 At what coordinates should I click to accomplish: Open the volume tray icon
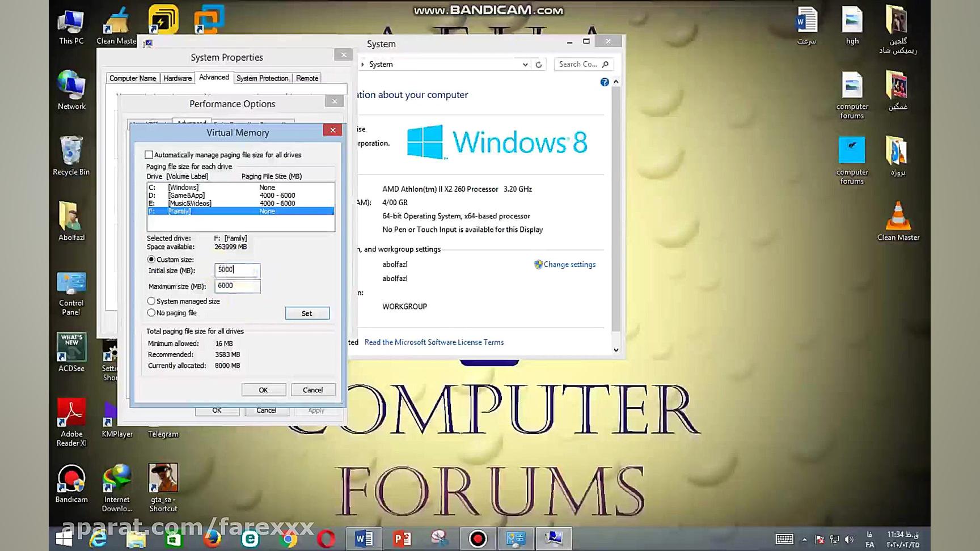point(849,540)
